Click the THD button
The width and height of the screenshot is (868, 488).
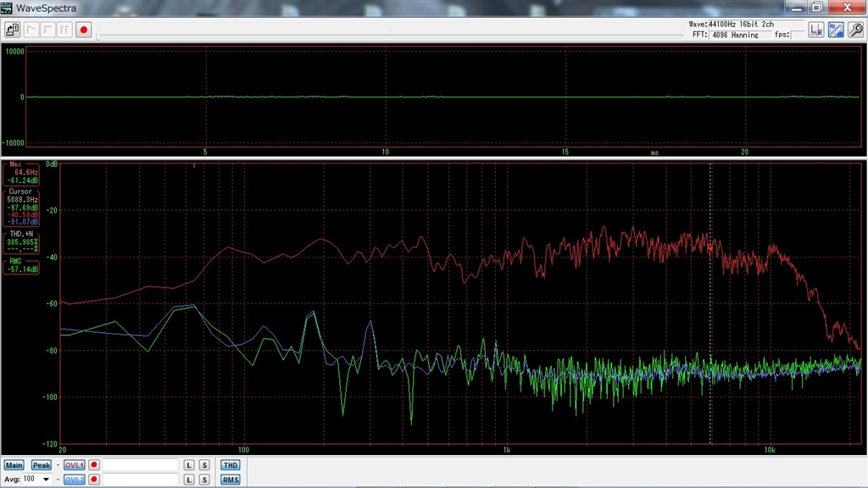tap(230, 465)
